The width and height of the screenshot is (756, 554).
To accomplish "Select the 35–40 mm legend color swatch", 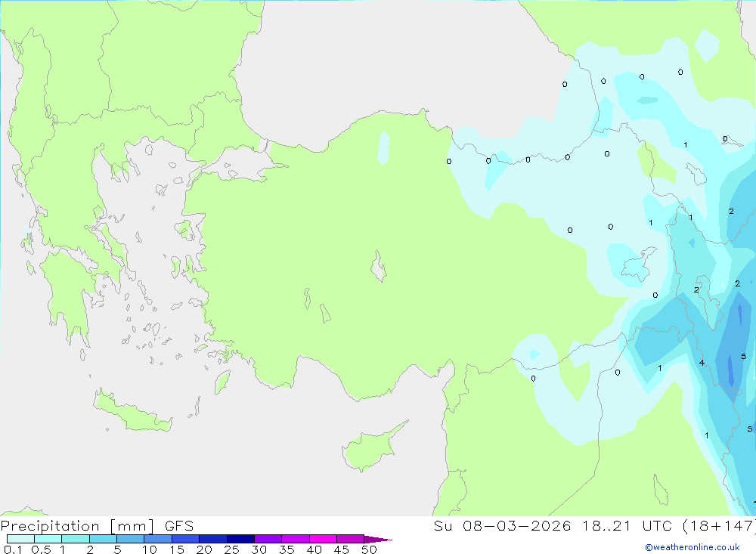I will point(296,539).
